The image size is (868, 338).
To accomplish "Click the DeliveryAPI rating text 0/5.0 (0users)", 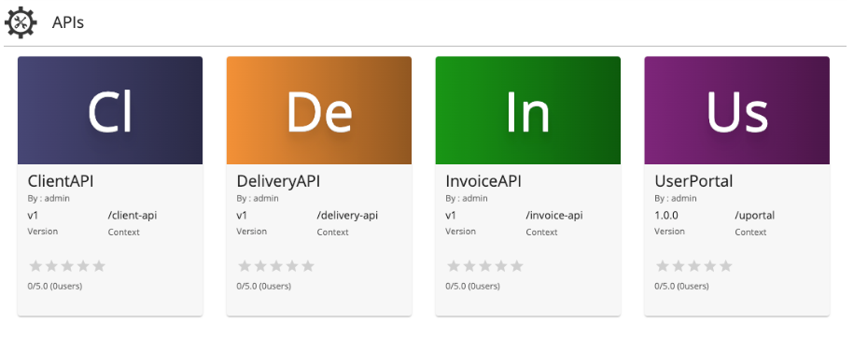I will click(263, 287).
